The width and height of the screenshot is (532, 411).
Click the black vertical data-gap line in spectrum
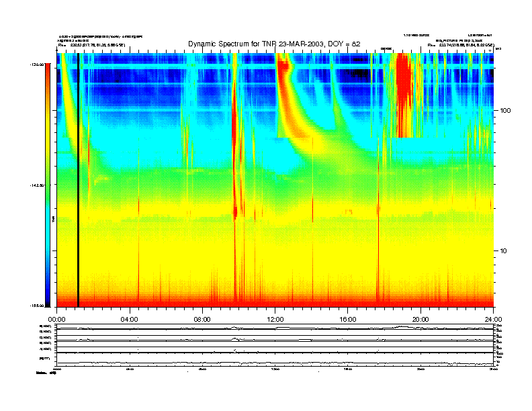pyautogui.click(x=78, y=180)
